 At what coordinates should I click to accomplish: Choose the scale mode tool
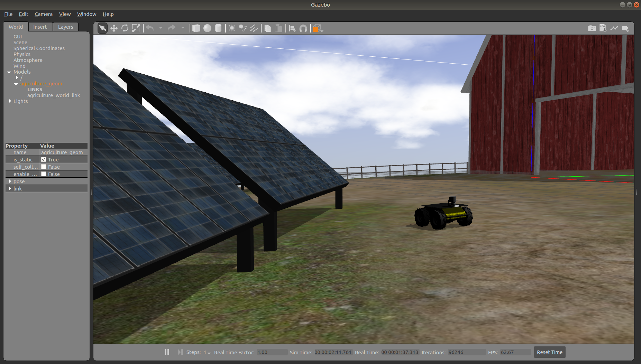point(136,28)
